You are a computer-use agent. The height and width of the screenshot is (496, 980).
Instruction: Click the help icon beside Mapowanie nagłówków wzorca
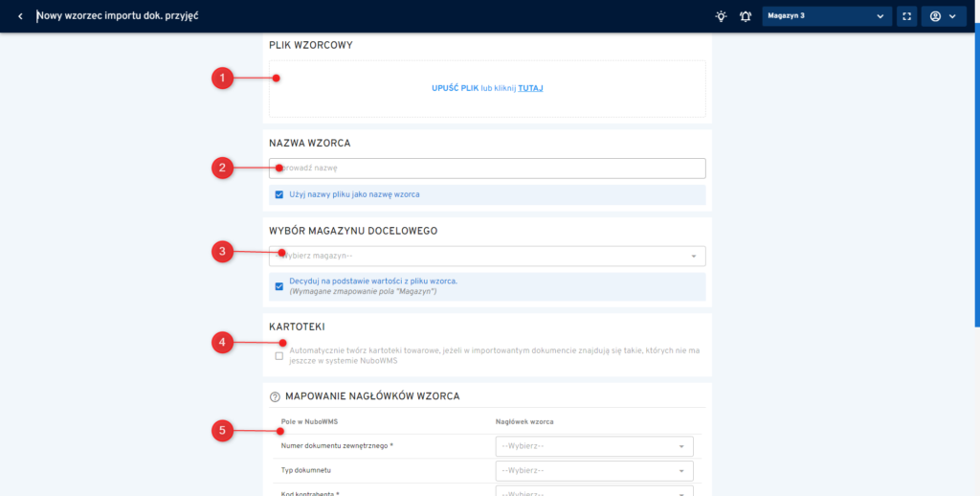(275, 396)
